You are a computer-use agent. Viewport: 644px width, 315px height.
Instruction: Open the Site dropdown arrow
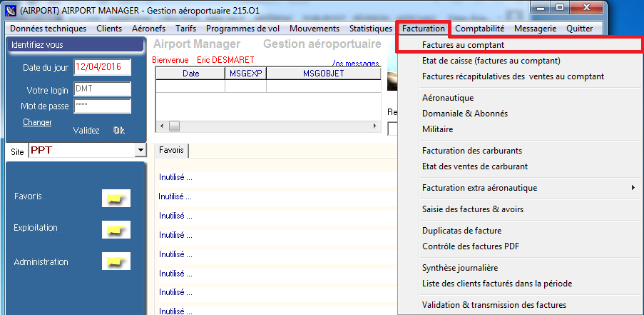click(x=140, y=151)
